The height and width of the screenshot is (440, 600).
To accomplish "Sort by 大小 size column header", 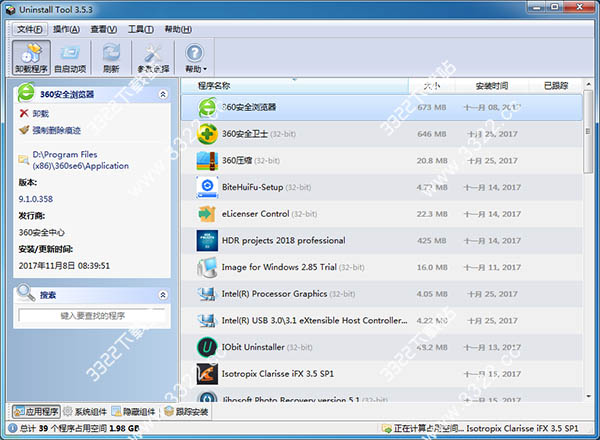I will click(x=432, y=86).
